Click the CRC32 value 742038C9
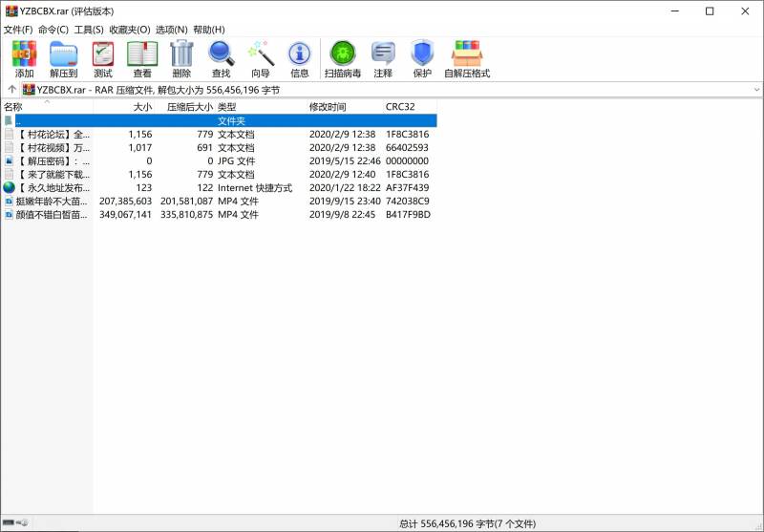Image resolution: width=764 pixels, height=532 pixels. coord(408,202)
